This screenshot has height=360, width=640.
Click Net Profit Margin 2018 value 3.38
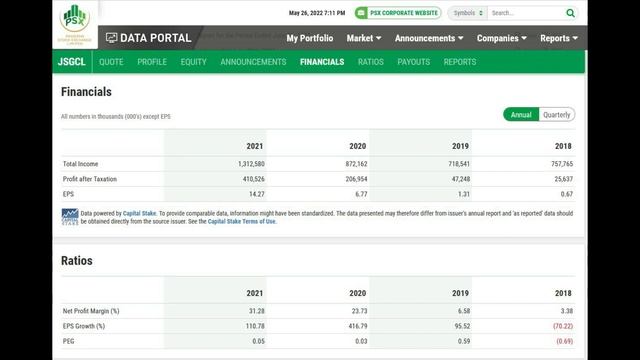pos(567,311)
